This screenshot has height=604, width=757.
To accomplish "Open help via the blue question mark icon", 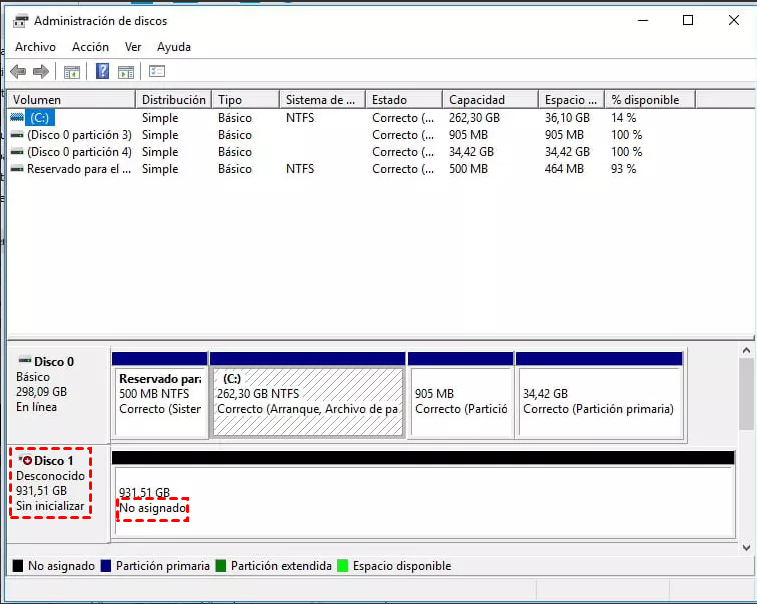I will point(102,71).
